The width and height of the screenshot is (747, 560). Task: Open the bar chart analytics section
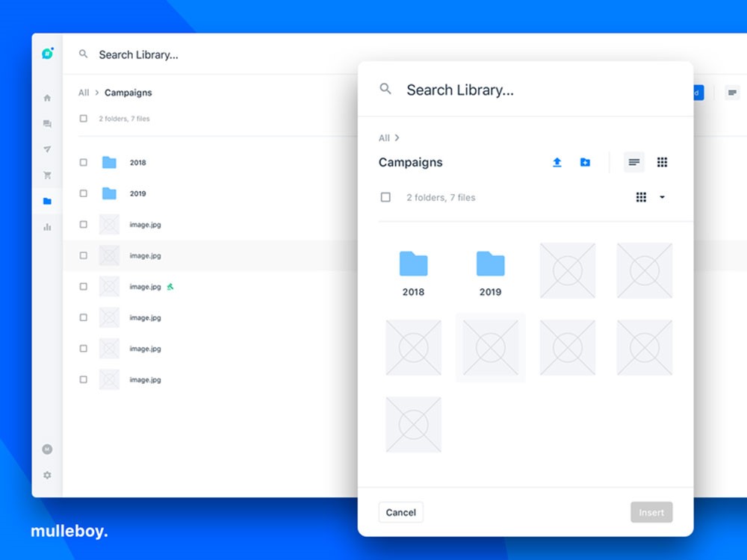(x=47, y=227)
